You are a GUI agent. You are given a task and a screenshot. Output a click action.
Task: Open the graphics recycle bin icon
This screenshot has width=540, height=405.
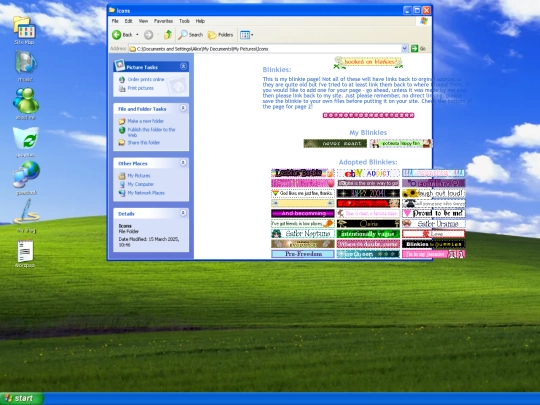click(x=25, y=142)
